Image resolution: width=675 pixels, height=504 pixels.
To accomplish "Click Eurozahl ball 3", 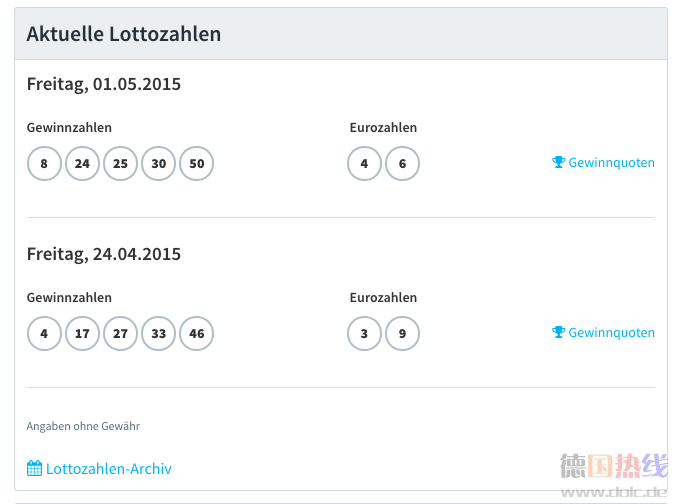I will (x=364, y=334).
